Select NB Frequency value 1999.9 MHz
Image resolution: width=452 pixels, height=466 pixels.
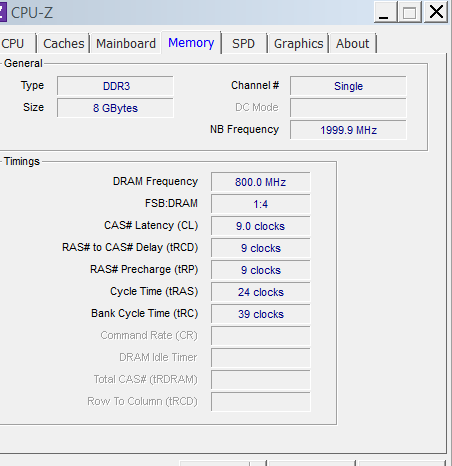tap(348, 130)
